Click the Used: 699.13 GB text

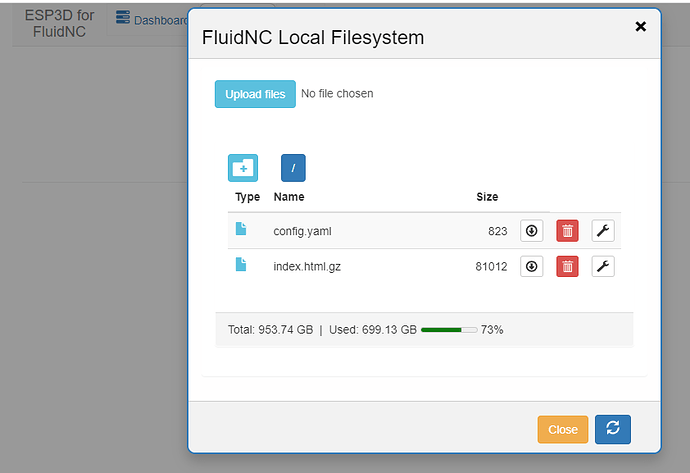[373, 330]
